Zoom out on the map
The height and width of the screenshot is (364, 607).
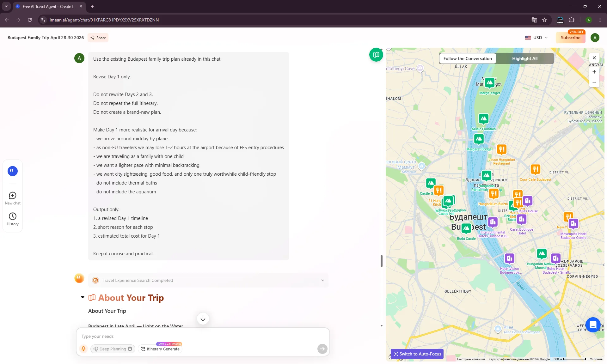[594, 82]
